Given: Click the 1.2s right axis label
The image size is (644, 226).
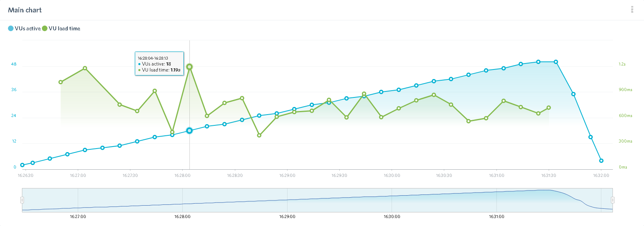Looking at the screenshot, I should [622, 64].
